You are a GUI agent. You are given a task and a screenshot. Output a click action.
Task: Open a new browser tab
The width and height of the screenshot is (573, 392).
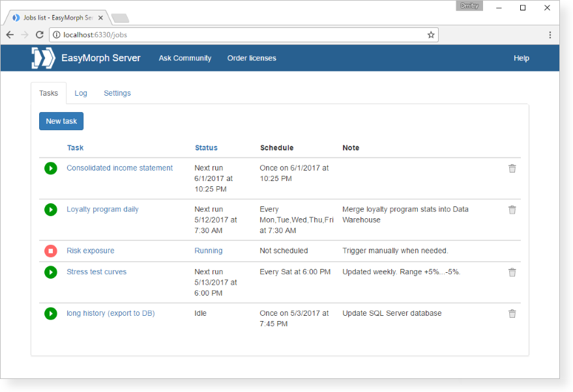coord(120,18)
